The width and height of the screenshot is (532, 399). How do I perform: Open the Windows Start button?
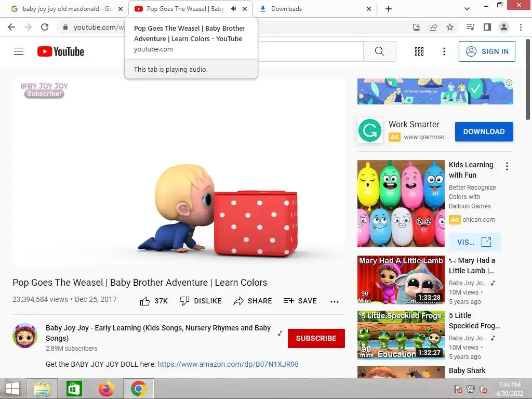12,389
